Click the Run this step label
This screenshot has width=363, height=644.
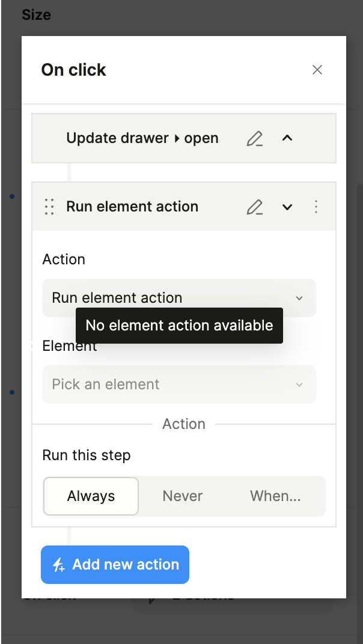tap(87, 455)
